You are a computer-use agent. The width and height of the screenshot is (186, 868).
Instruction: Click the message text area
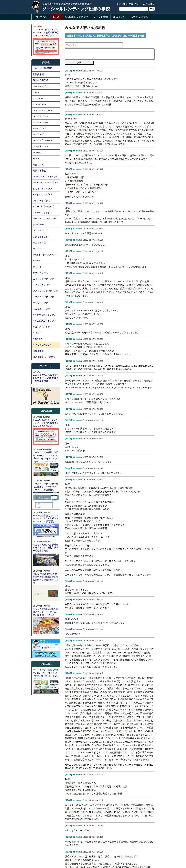[x=109, y=54]
